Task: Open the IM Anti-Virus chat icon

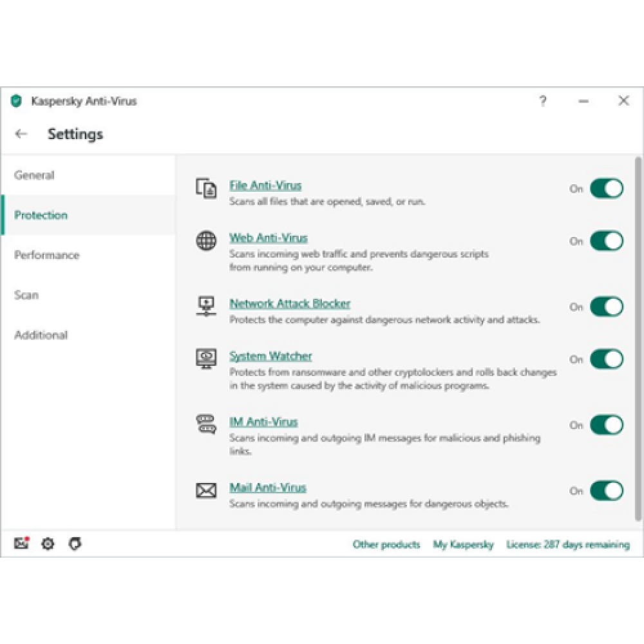Action: [x=205, y=425]
